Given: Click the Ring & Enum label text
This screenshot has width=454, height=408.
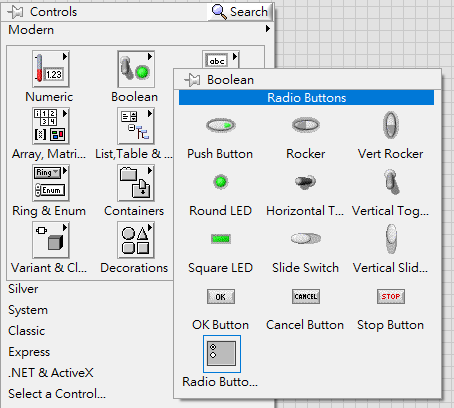Looking at the screenshot, I should [49, 211].
